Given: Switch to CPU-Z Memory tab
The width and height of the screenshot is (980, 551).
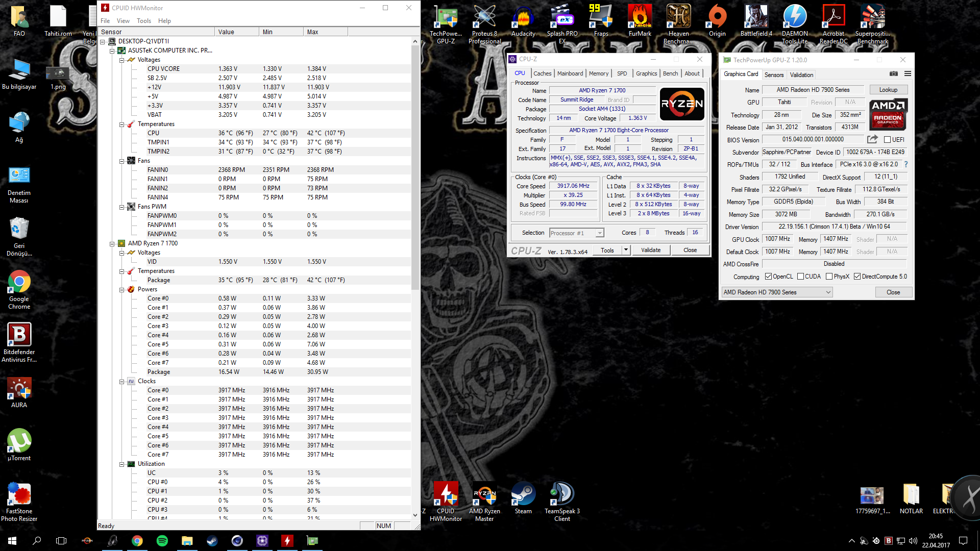Looking at the screenshot, I should pyautogui.click(x=599, y=73).
